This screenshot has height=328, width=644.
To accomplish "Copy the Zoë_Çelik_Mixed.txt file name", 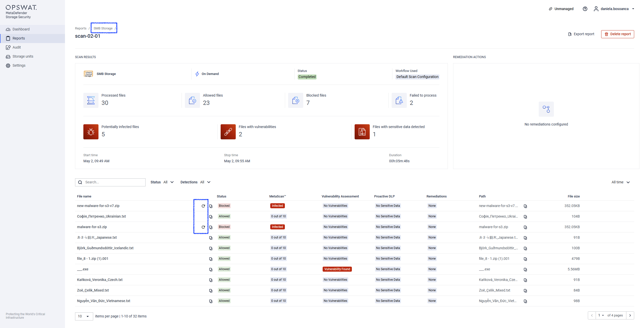I will point(211,291).
